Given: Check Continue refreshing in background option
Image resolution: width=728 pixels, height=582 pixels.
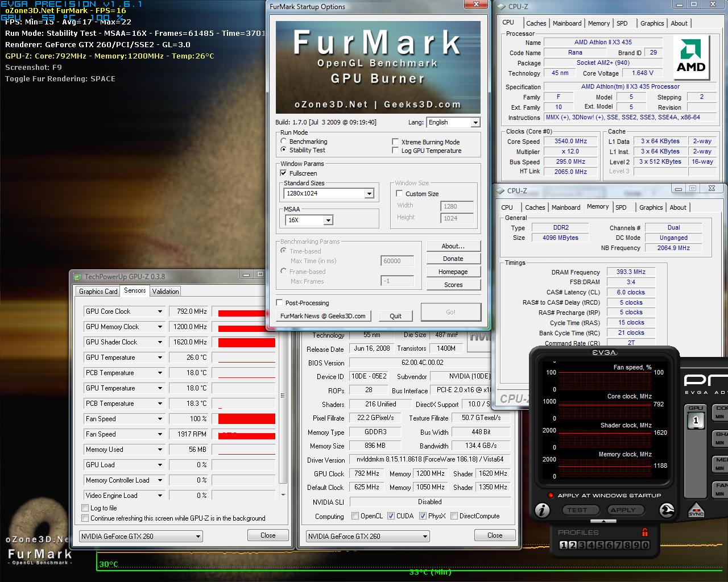Looking at the screenshot, I should coord(85,518).
